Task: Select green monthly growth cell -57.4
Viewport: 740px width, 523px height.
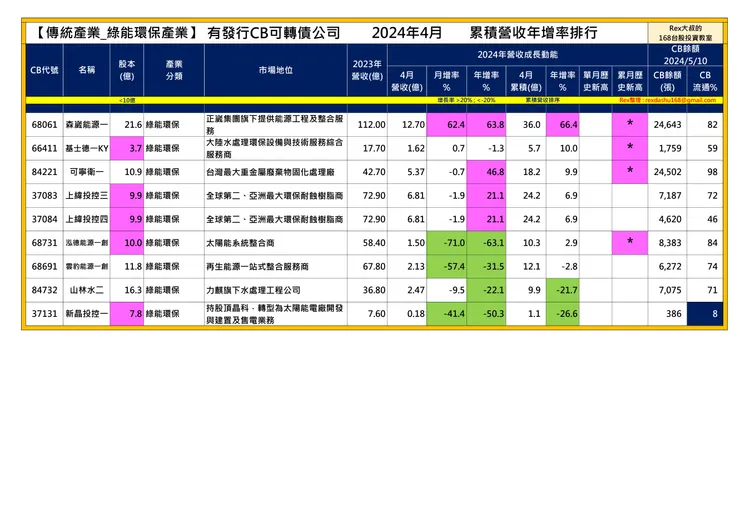Action: click(446, 266)
